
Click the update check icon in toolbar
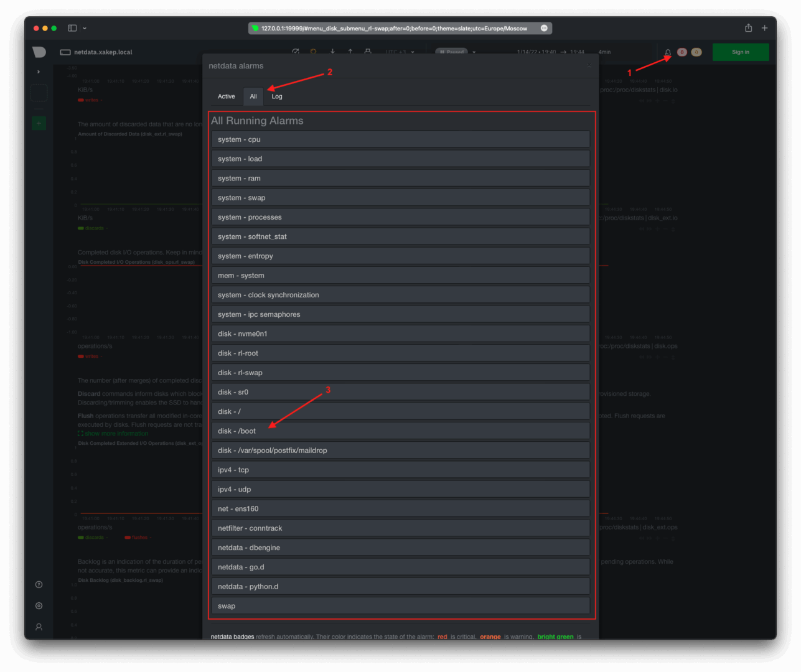click(x=296, y=52)
